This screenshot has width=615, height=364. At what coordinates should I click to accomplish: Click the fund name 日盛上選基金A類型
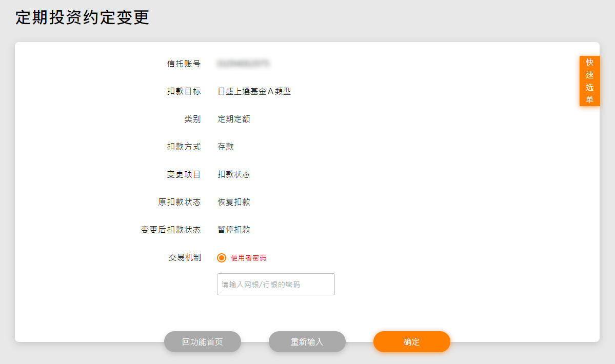[x=254, y=91]
